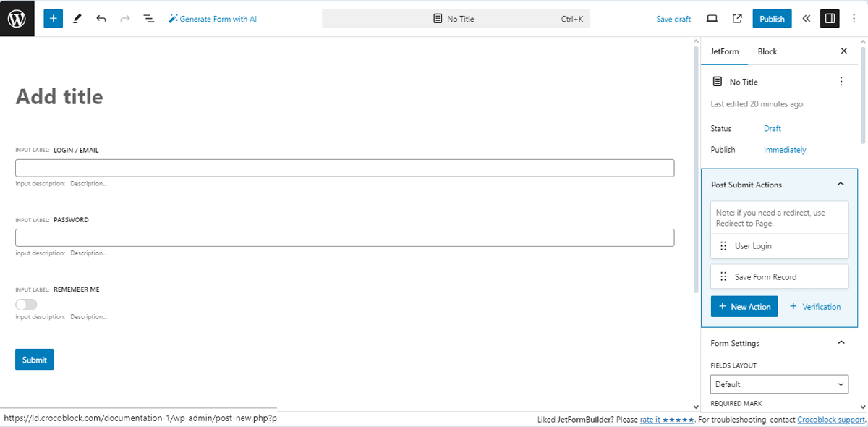Click the No Title command palette field

[x=456, y=18]
